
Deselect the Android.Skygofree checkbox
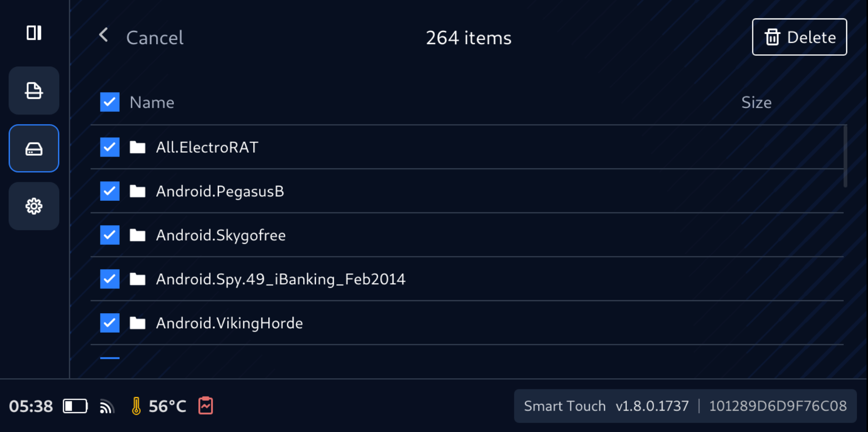pyautogui.click(x=110, y=235)
